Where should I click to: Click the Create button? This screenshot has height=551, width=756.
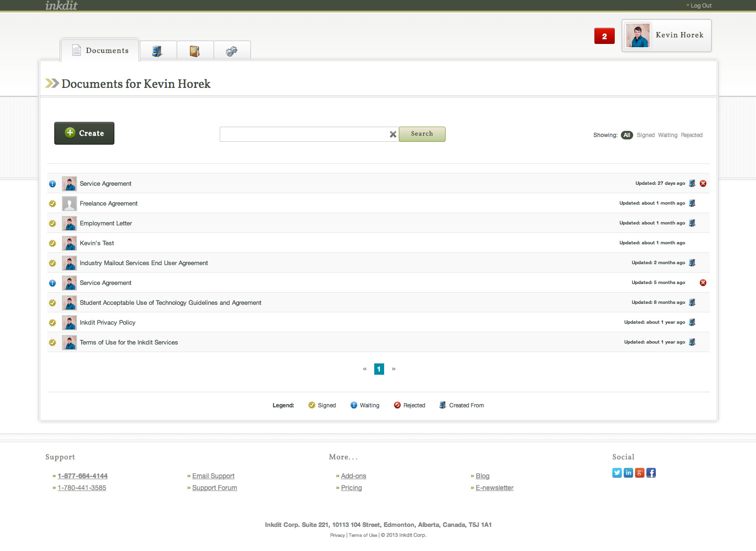point(84,133)
